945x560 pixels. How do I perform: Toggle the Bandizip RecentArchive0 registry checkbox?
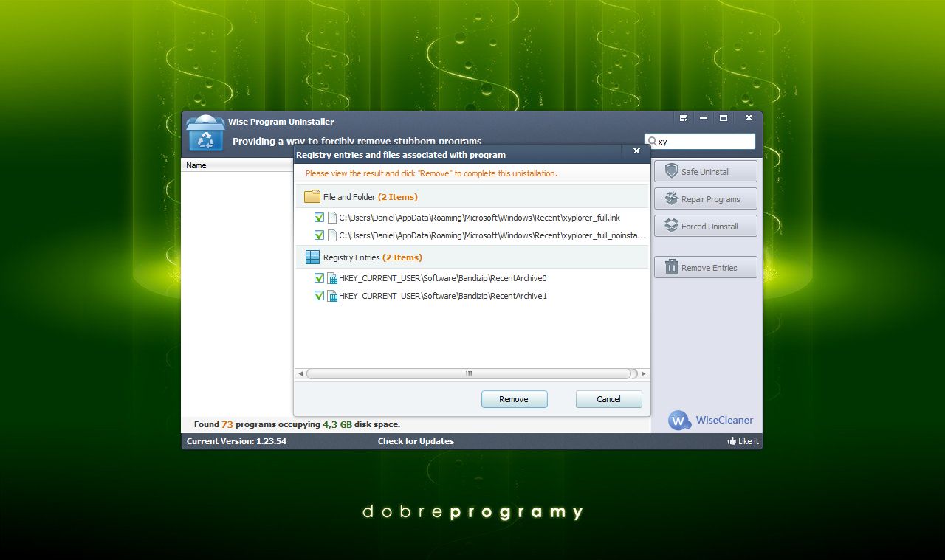(319, 278)
